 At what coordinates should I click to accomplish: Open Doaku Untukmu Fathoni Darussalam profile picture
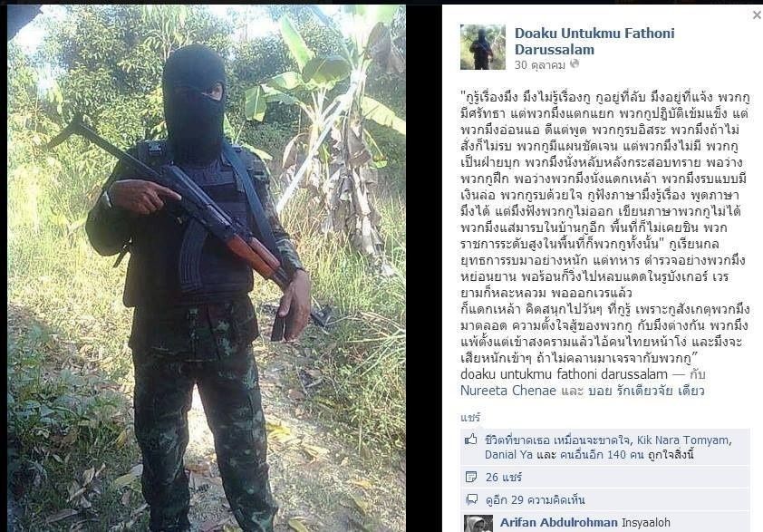point(483,47)
